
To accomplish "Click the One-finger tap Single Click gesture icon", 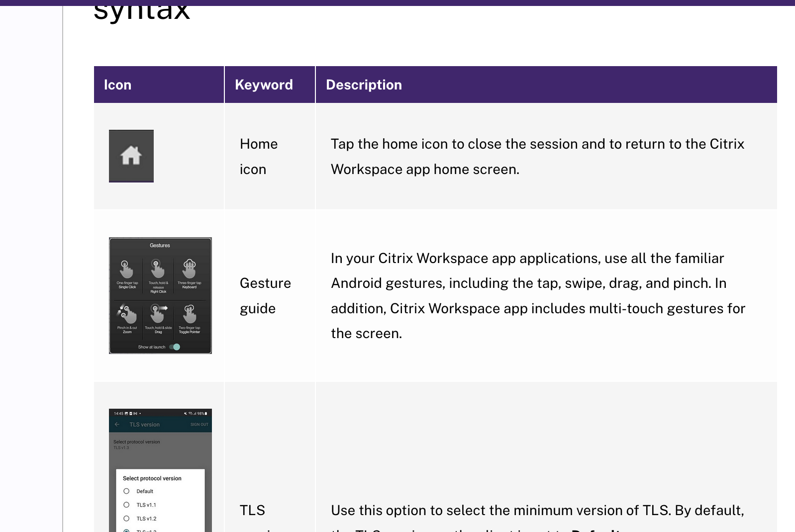I will point(127,269).
